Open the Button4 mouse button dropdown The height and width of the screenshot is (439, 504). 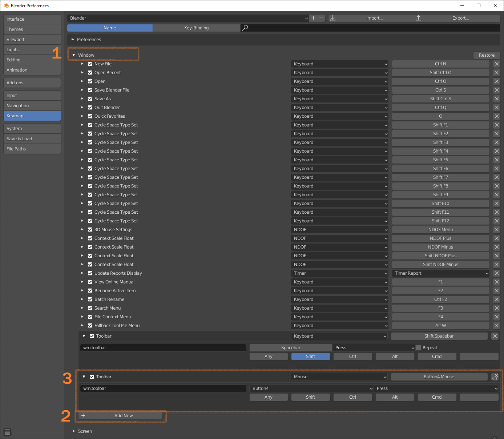point(311,388)
